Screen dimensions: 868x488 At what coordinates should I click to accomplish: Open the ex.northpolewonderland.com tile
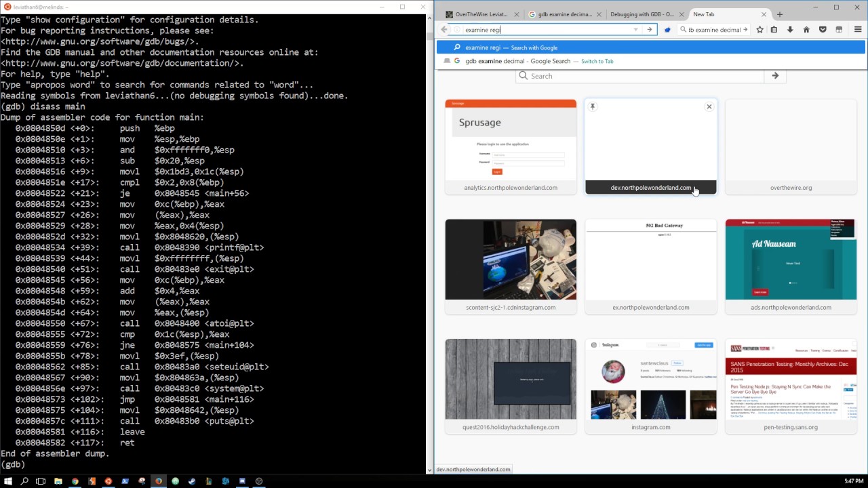[x=651, y=266]
